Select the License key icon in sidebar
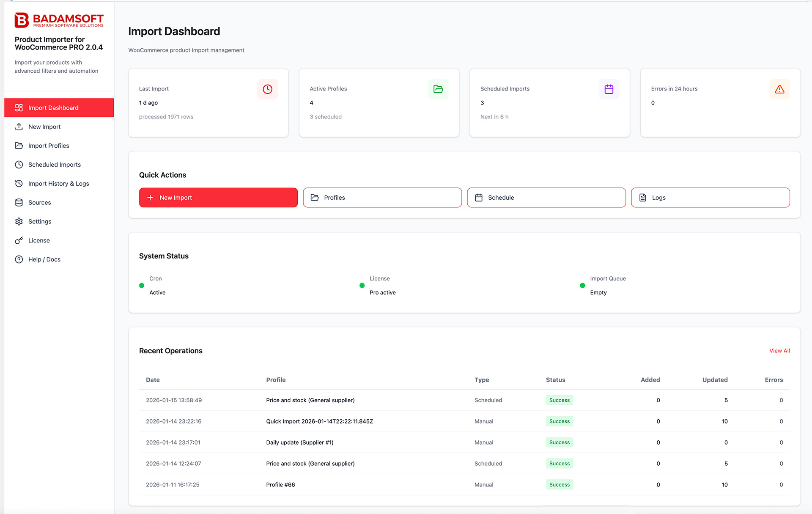This screenshot has height=514, width=812. tap(19, 240)
